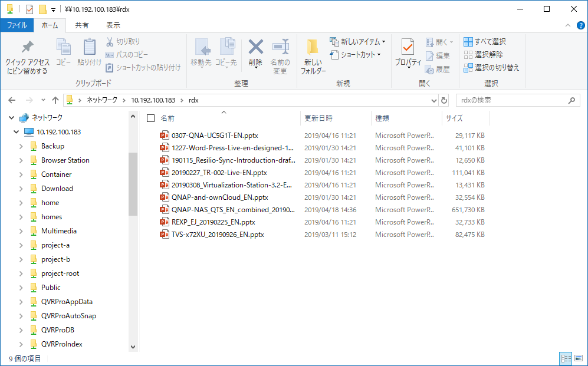Image resolution: width=588 pixels, height=366 pixels.
Task: Click ネットワーク in the address breadcrumb
Action: click(x=103, y=100)
